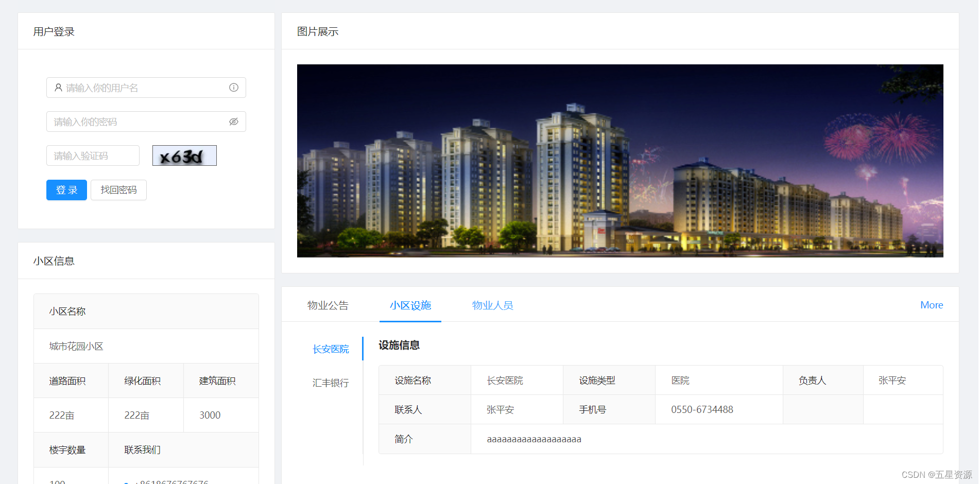Click the user icon in the username field
Screen dimensions: 980x484
click(x=58, y=88)
